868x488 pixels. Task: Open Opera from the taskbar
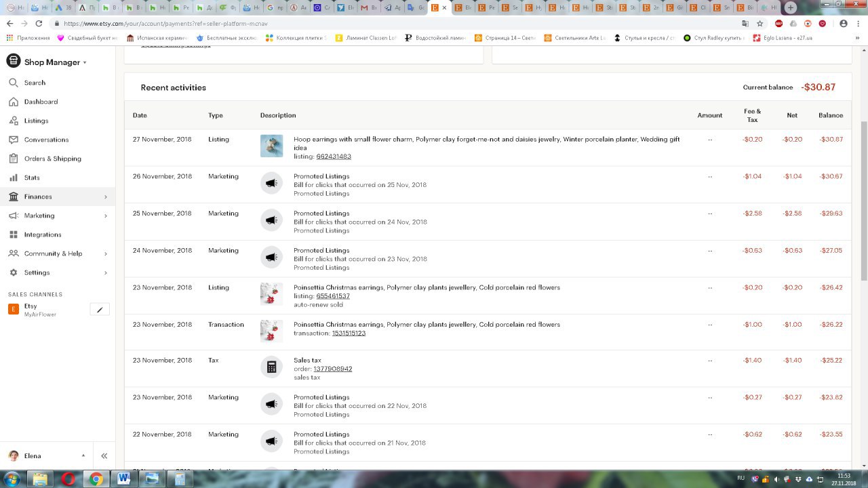[x=68, y=479]
